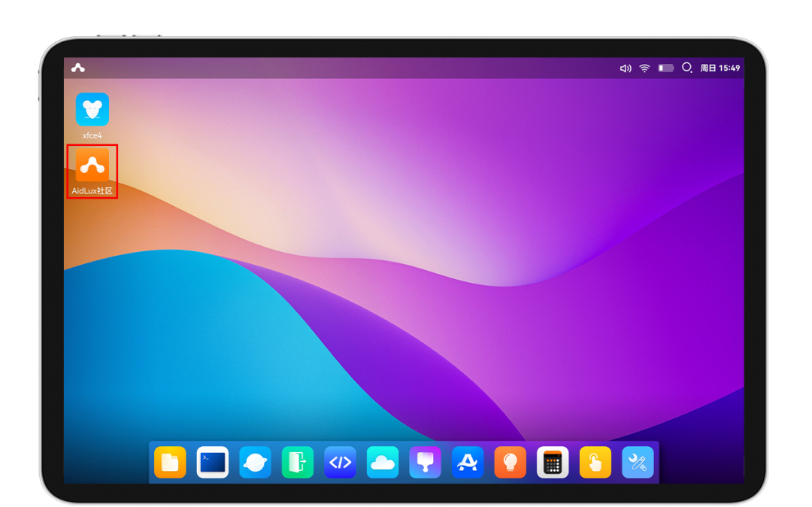Screen dimensions: 812x507
Task: Open the yellow hand tap dock icon
Action: 595,462
